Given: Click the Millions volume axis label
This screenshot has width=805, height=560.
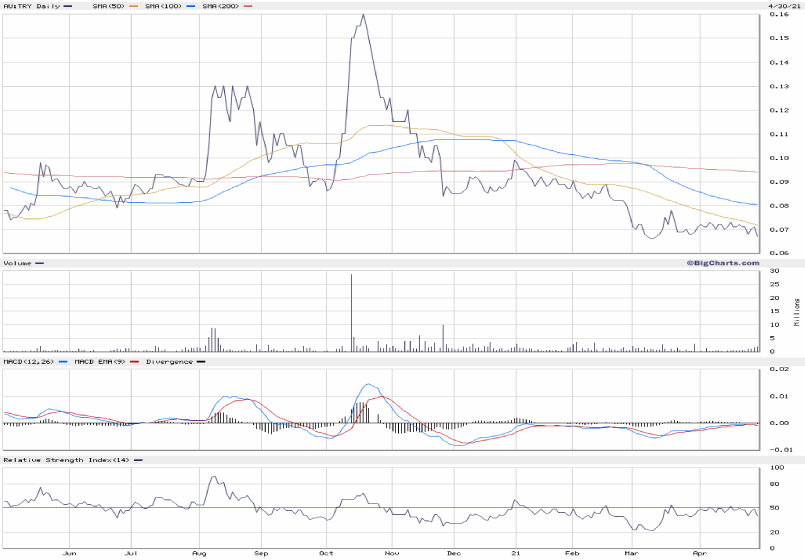Looking at the screenshot, I should pyautogui.click(x=797, y=312).
